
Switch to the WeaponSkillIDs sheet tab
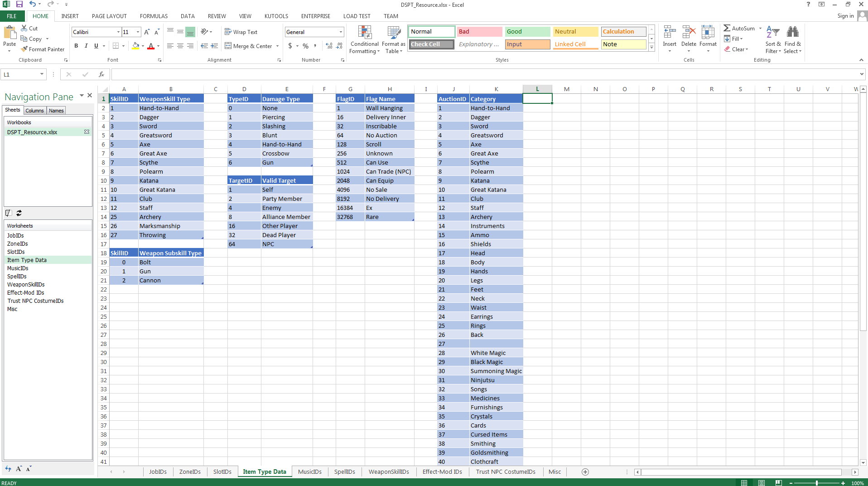coord(388,471)
